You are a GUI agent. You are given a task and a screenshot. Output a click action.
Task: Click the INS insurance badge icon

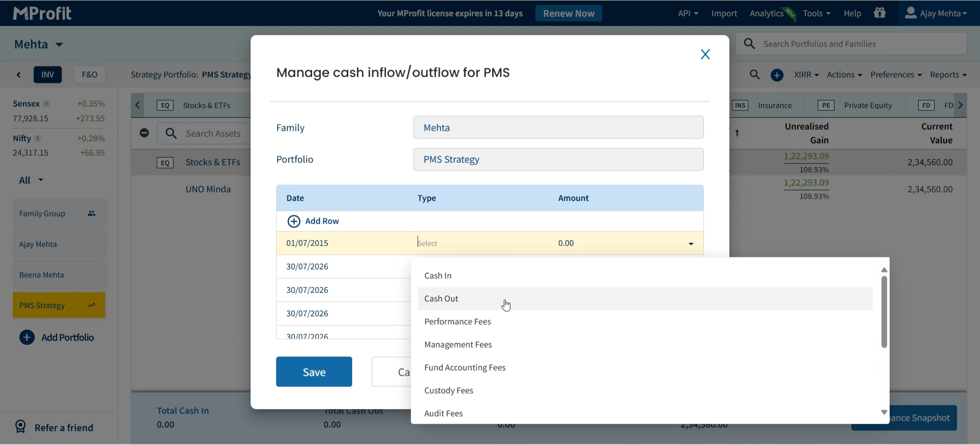click(x=740, y=106)
